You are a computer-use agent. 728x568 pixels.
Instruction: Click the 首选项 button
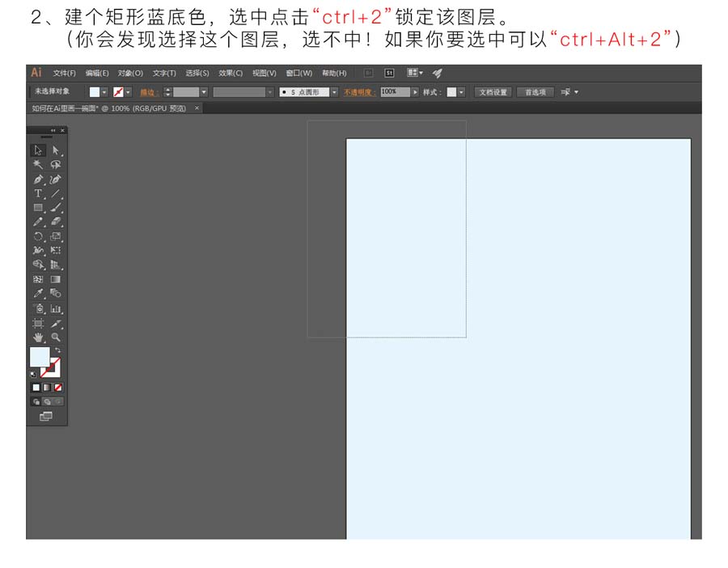tap(535, 92)
